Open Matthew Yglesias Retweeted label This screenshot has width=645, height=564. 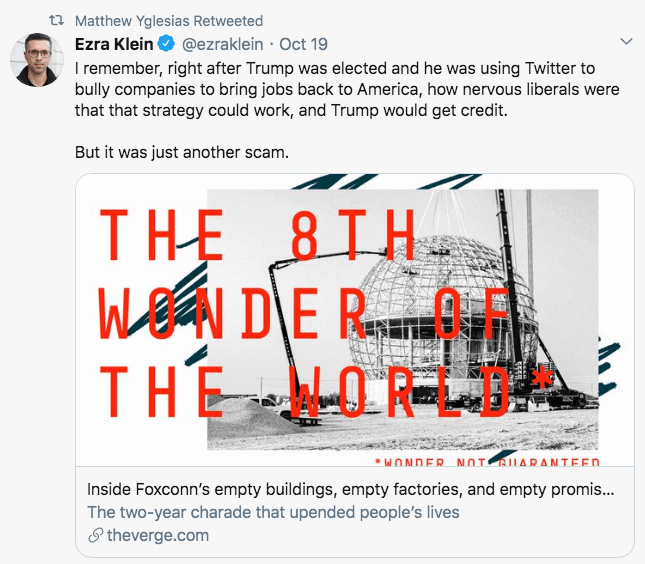point(169,21)
